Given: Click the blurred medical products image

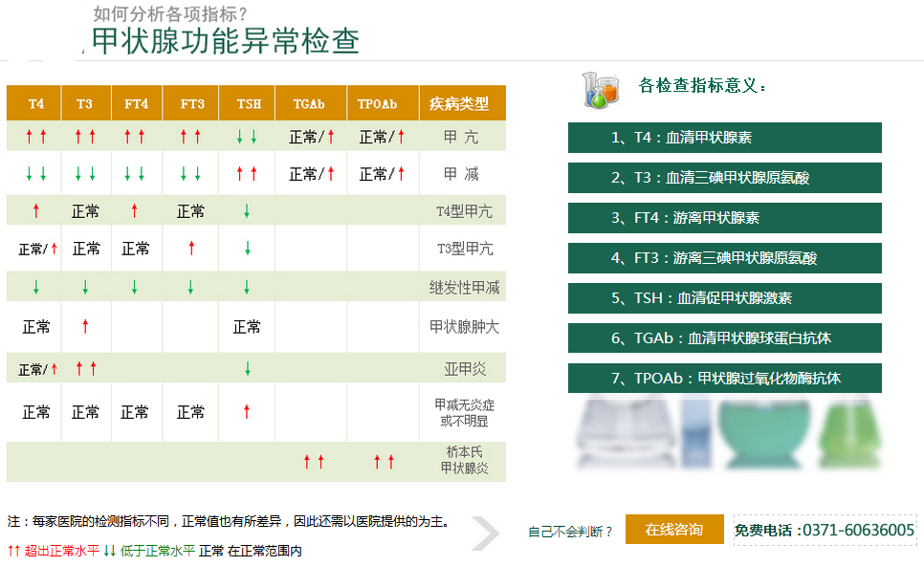Looking at the screenshot, I should [x=727, y=433].
